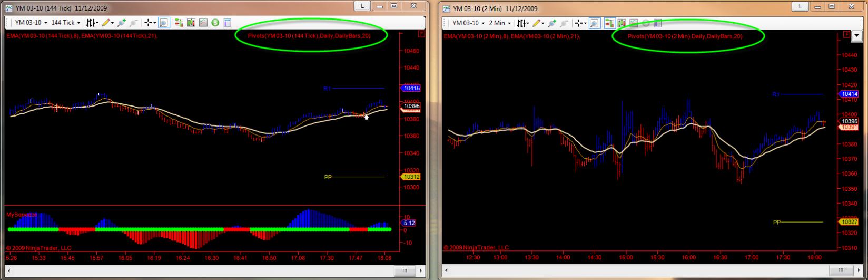Click L link button in 2 Min title bar
Image resolution: width=868 pixels, height=280 pixels.
pos(800,6)
